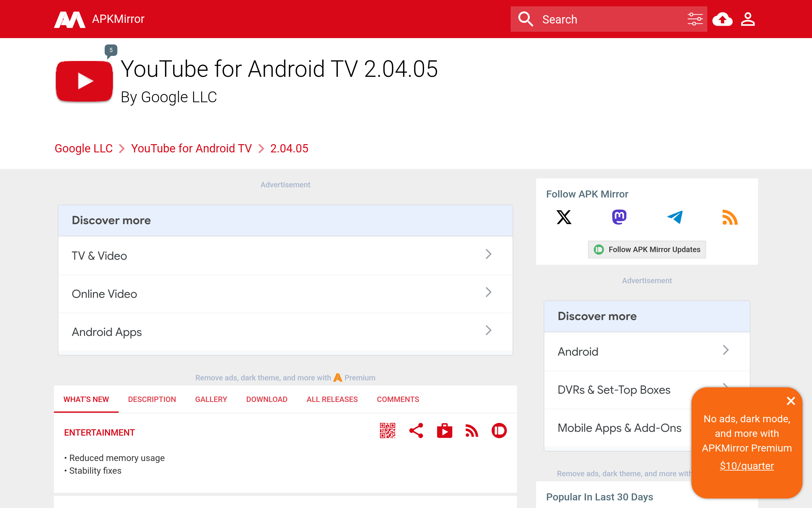
Task: Click the Android row text in sidebar
Action: pos(578,352)
